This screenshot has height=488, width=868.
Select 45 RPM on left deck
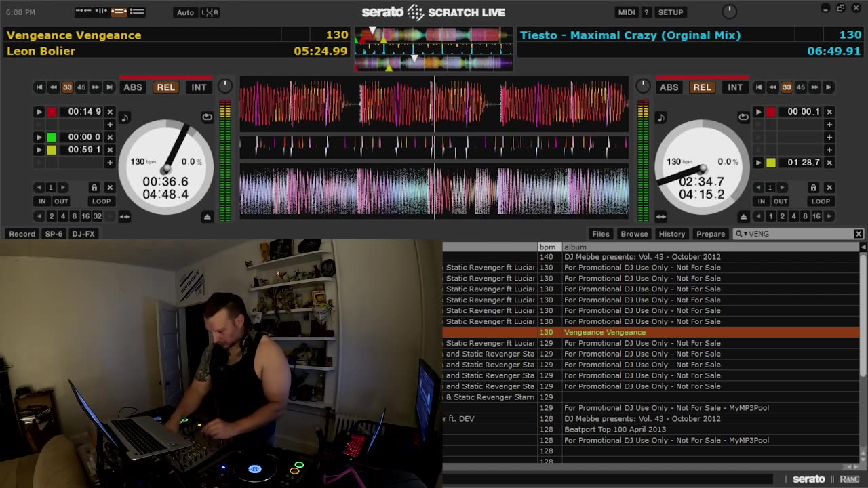point(81,87)
